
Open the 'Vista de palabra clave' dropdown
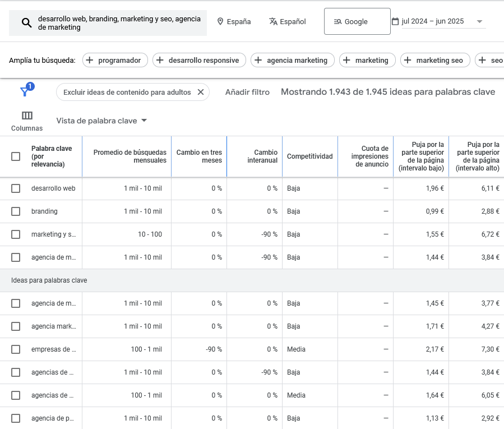pos(101,121)
